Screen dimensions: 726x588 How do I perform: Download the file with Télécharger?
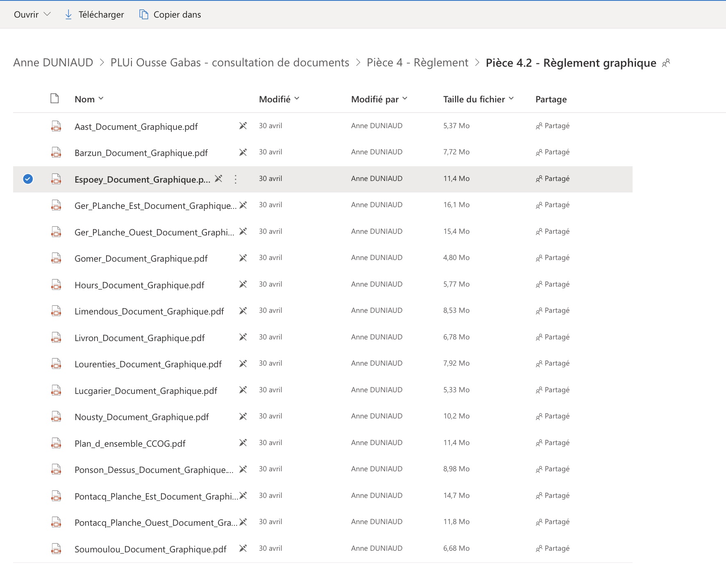(94, 14)
